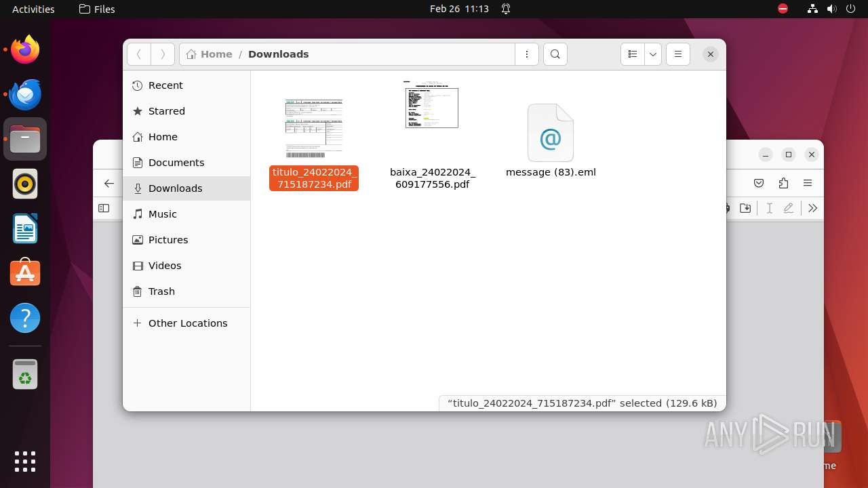This screenshot has width=868, height=488.
Task: Click Firefox window back arrow
Action: click(109, 183)
